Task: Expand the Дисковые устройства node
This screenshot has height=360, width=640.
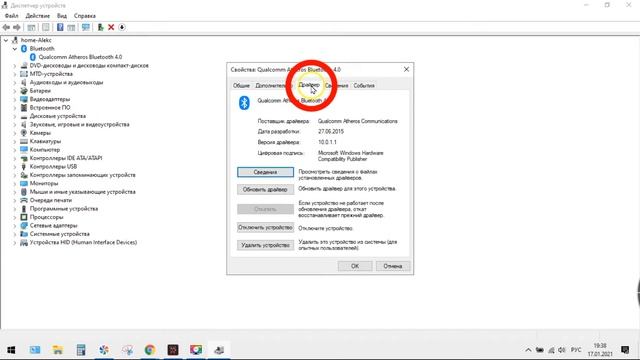Action: 15,116
